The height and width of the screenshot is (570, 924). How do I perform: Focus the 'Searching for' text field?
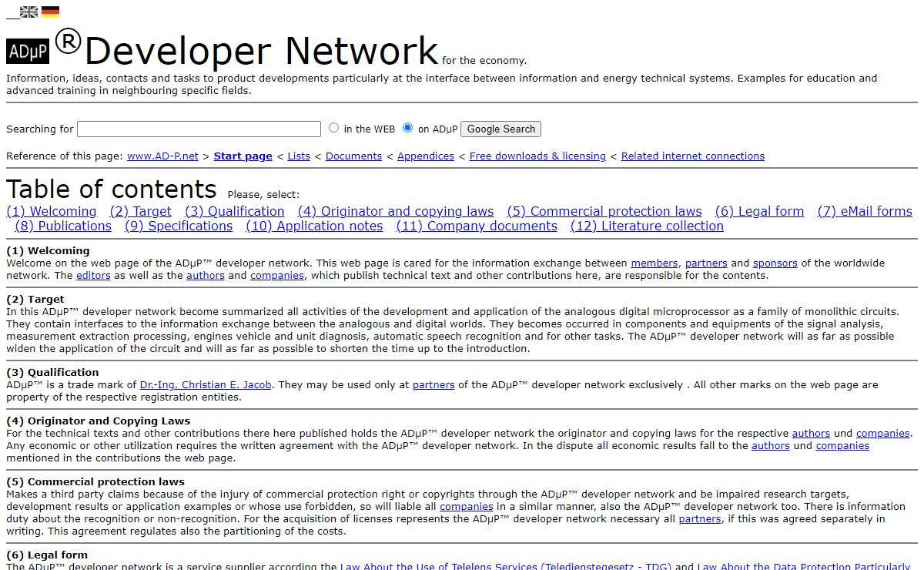199,129
